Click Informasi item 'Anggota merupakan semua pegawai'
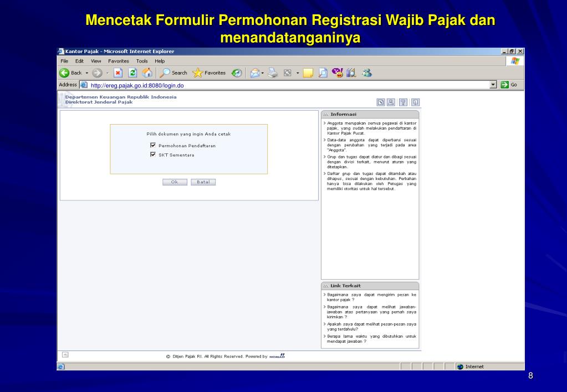 (x=371, y=128)
